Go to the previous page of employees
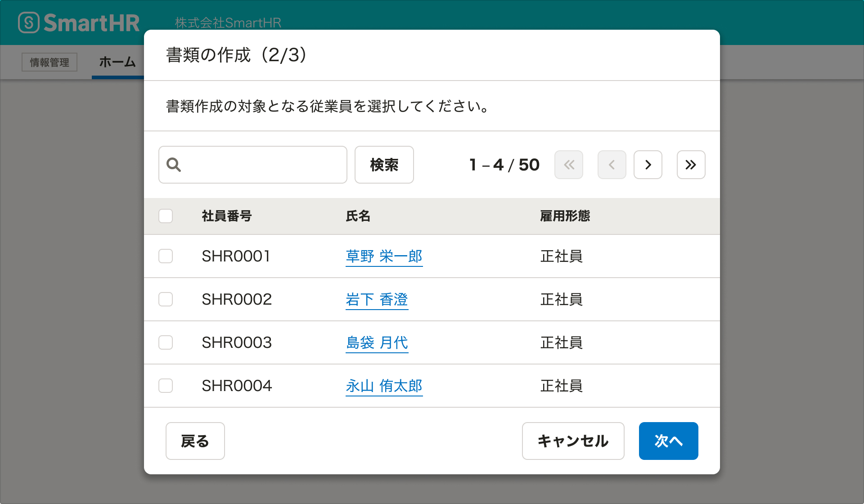This screenshot has width=864, height=504. pos(612,165)
